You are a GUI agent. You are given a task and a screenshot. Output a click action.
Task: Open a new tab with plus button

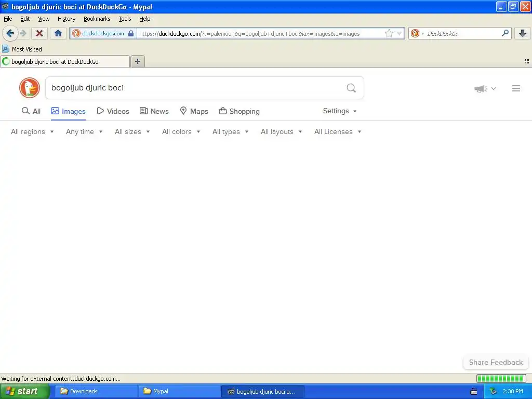[x=137, y=61]
